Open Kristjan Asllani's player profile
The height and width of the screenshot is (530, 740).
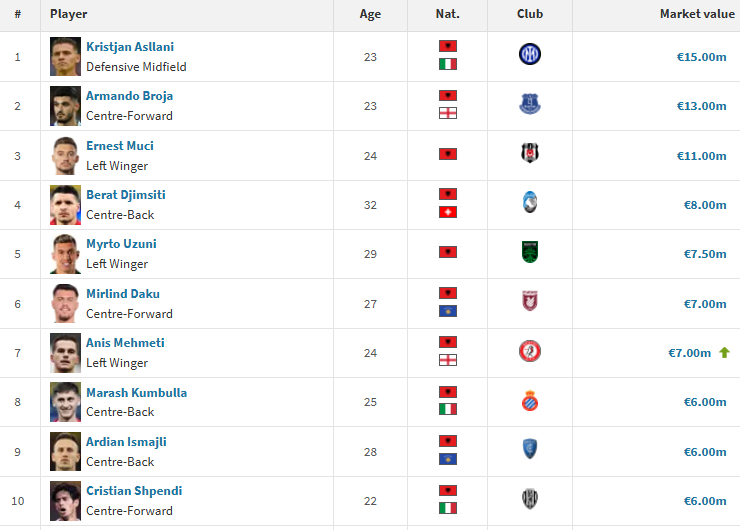pyautogui.click(x=130, y=47)
